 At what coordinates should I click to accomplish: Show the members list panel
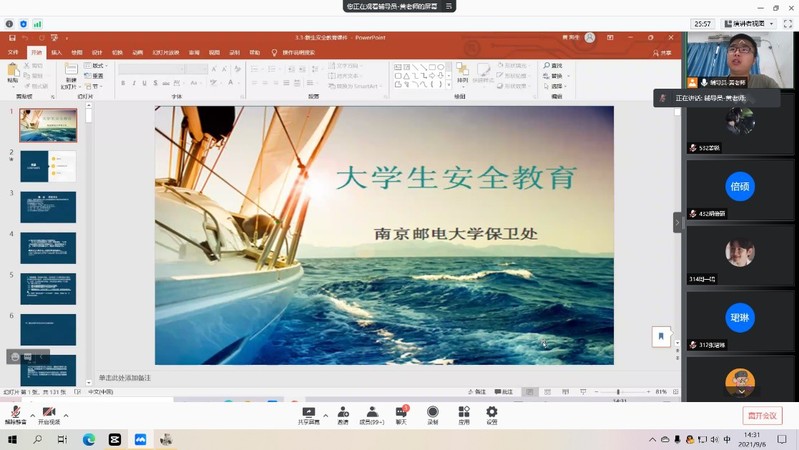click(372, 413)
